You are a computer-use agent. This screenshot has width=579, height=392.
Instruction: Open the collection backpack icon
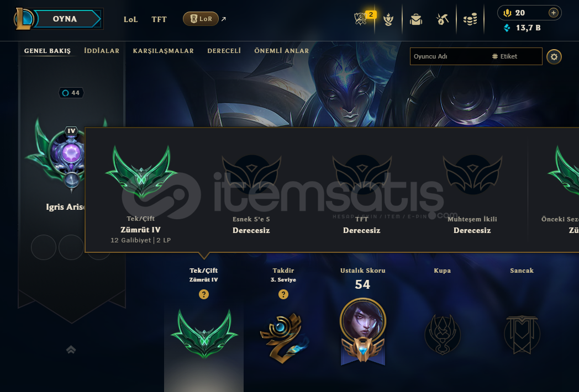coord(416,19)
